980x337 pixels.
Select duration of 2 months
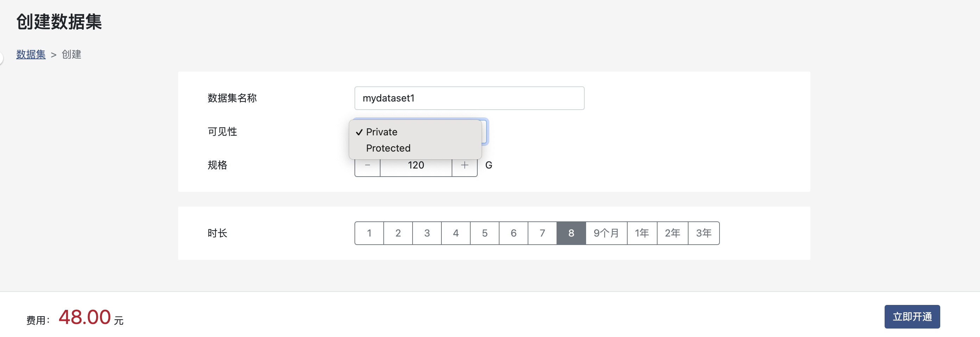398,233
